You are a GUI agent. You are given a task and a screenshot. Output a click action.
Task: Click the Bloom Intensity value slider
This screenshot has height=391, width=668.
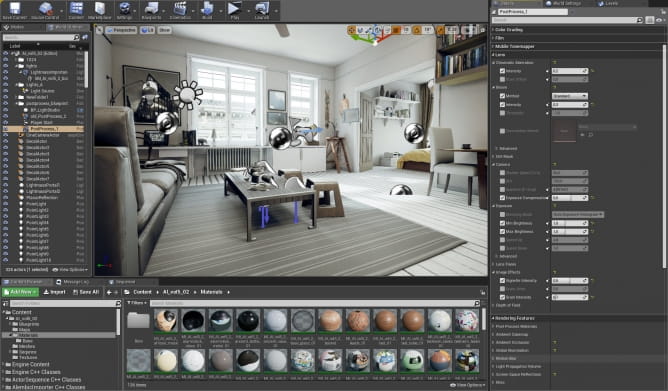[x=570, y=105]
